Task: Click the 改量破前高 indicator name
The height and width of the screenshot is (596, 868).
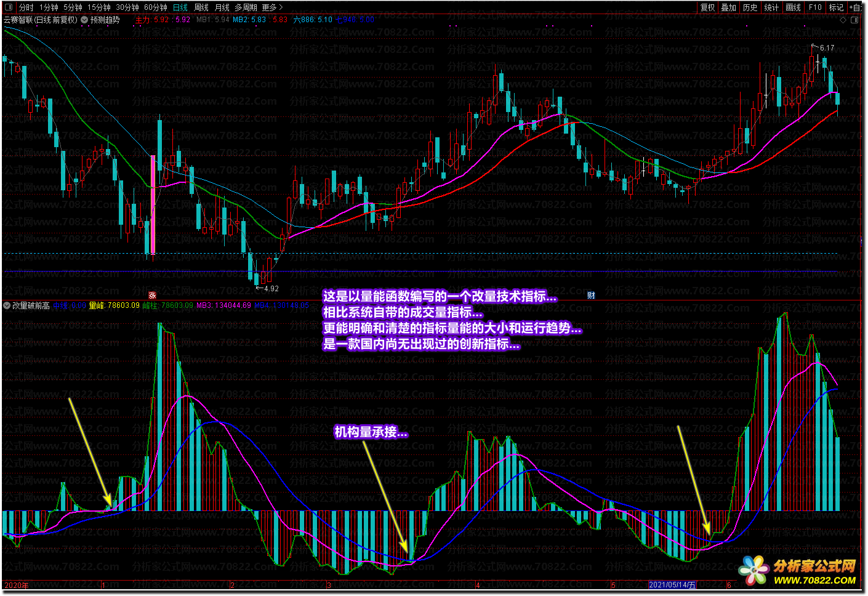Action: [x=31, y=305]
